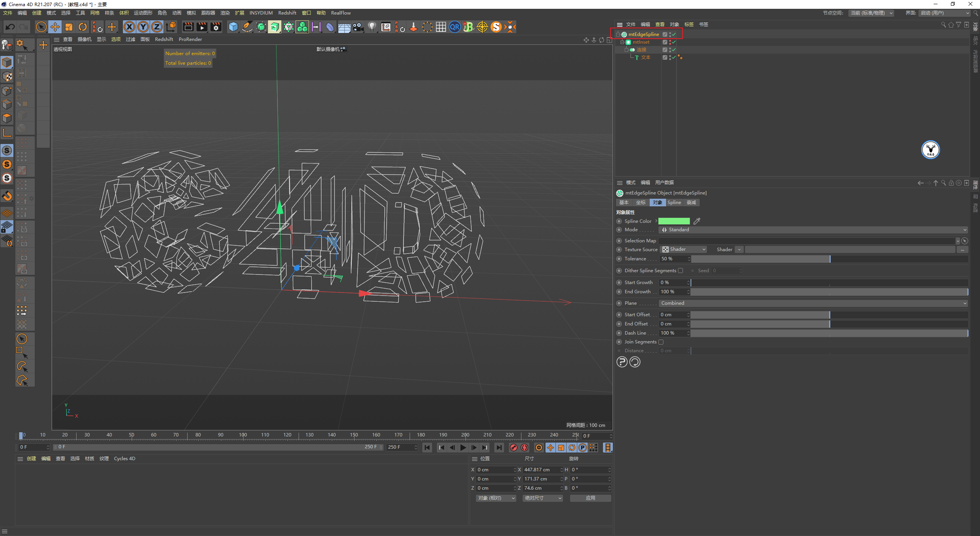Switch to the Spline attribute tab

coord(674,203)
